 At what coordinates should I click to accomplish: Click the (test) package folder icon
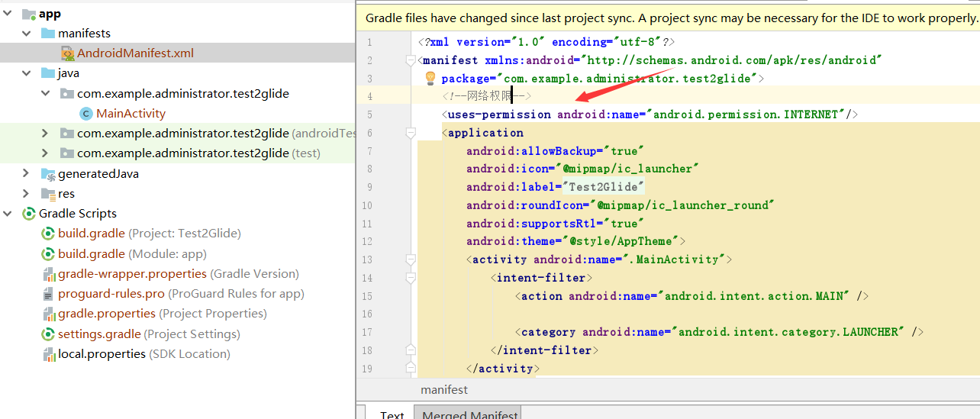click(x=67, y=153)
